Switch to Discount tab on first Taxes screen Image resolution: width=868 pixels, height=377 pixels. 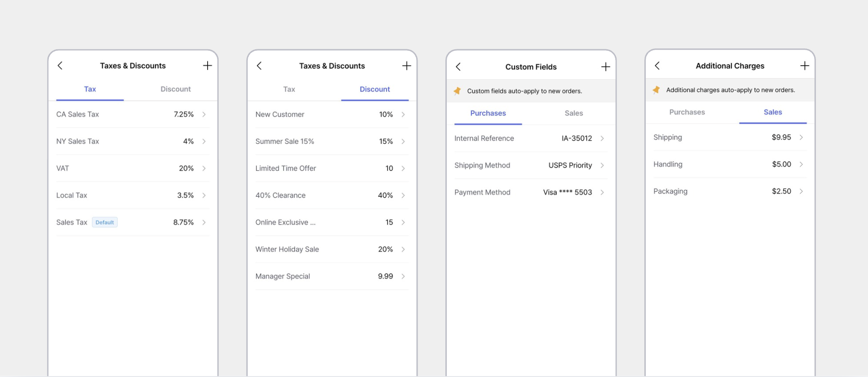[x=176, y=89]
